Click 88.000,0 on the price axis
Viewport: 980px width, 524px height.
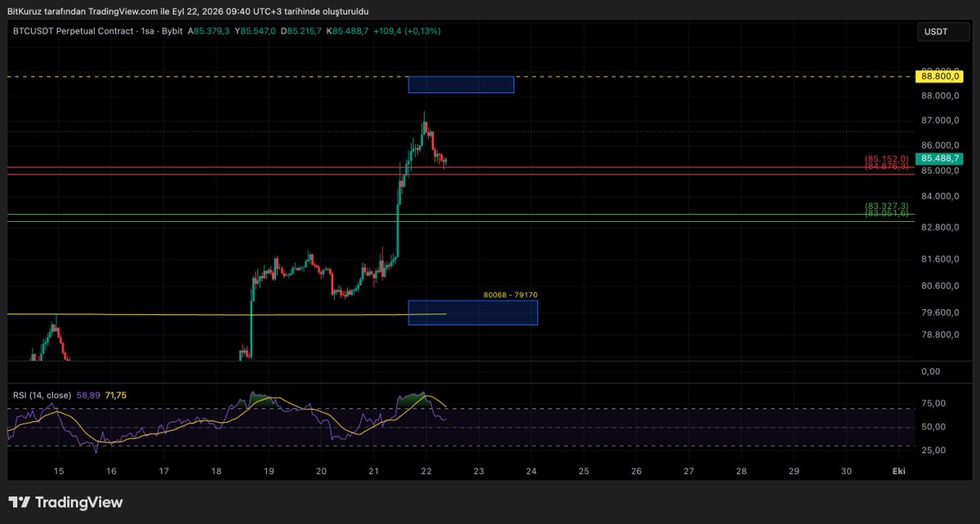point(939,95)
